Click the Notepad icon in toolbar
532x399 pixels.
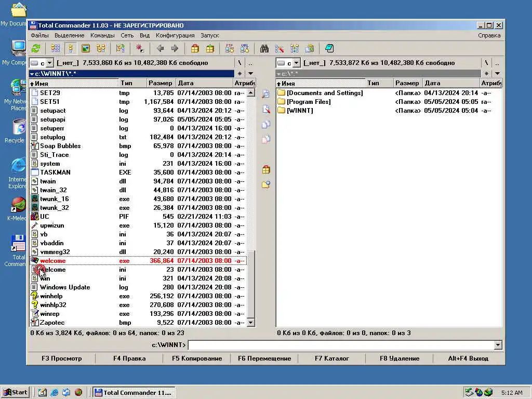pyautogui.click(x=329, y=48)
